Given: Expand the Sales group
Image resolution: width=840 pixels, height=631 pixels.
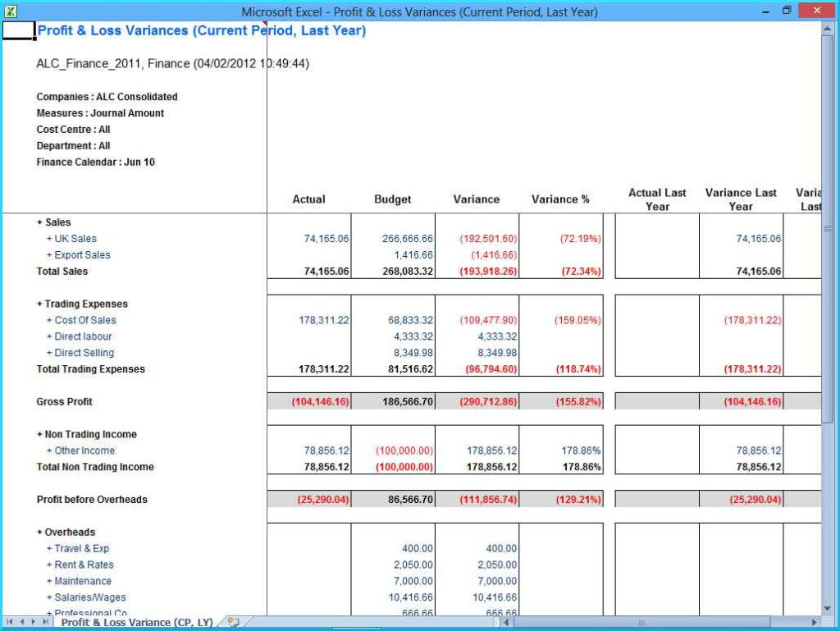Looking at the screenshot, I should [39, 222].
